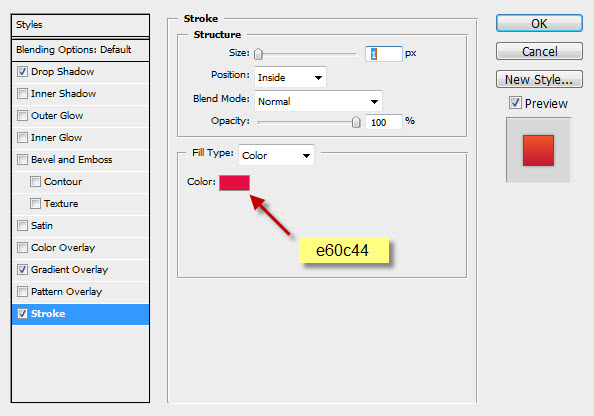Open the Gradient Overlay settings label

69,270
